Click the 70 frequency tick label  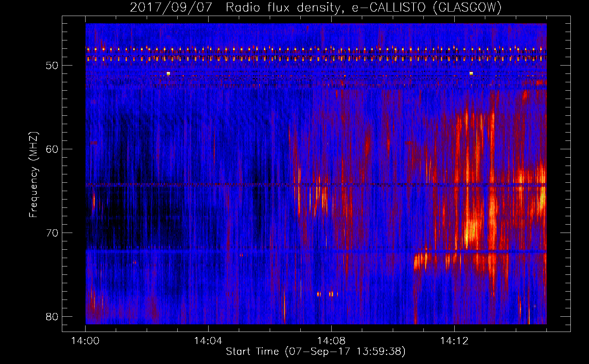click(x=52, y=233)
